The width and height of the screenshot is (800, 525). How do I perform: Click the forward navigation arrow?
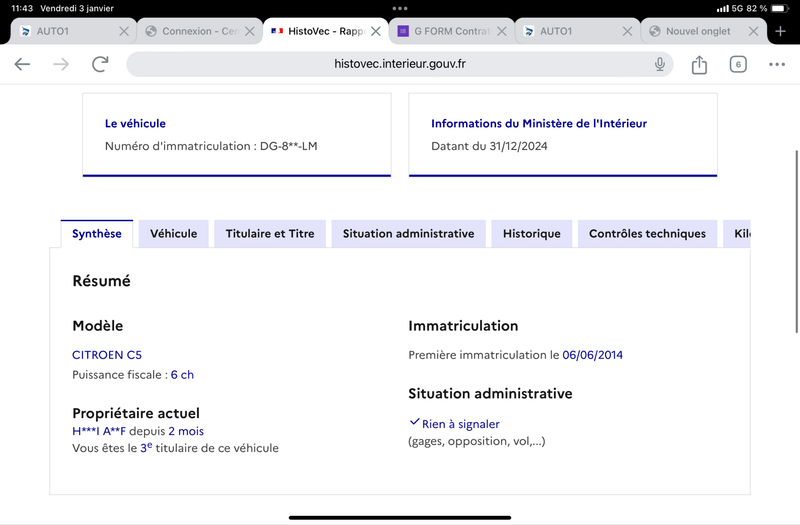pyautogui.click(x=61, y=64)
